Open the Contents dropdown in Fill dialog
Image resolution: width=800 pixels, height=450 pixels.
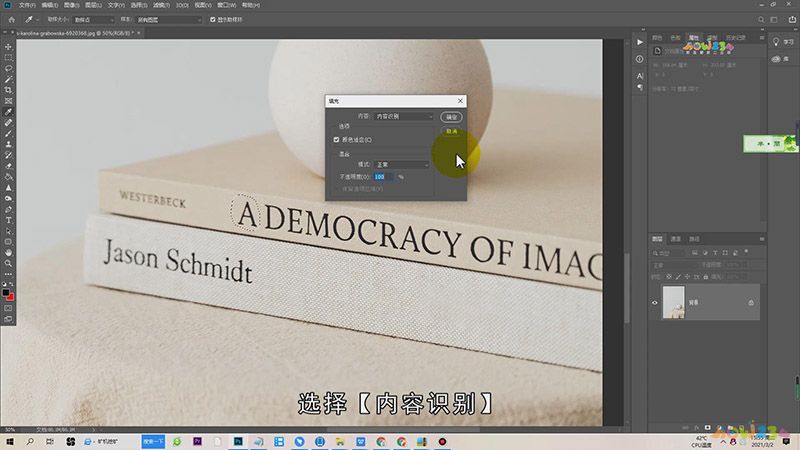[404, 116]
